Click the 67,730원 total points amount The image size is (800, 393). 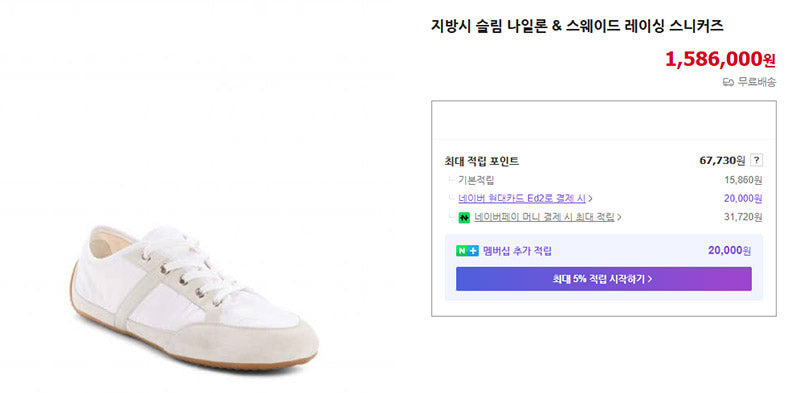click(722, 161)
